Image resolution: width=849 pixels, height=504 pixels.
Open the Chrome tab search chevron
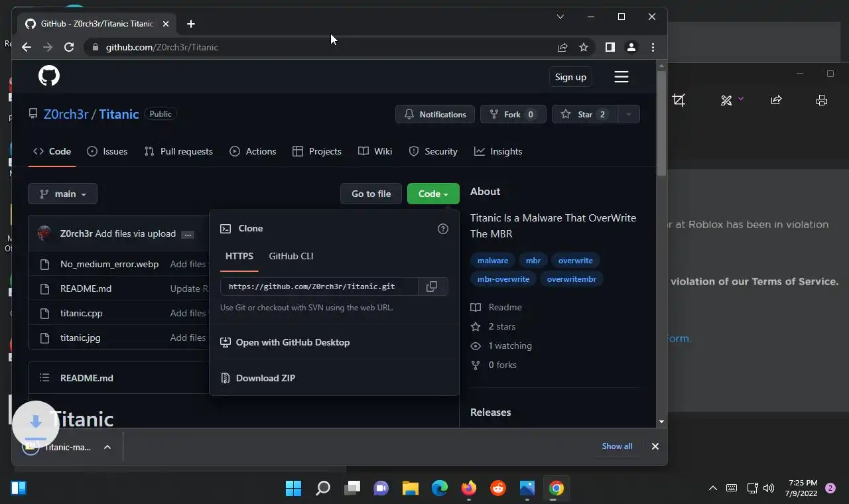click(x=560, y=17)
